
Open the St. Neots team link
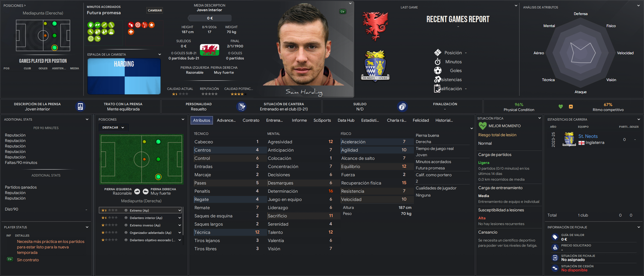(588, 136)
